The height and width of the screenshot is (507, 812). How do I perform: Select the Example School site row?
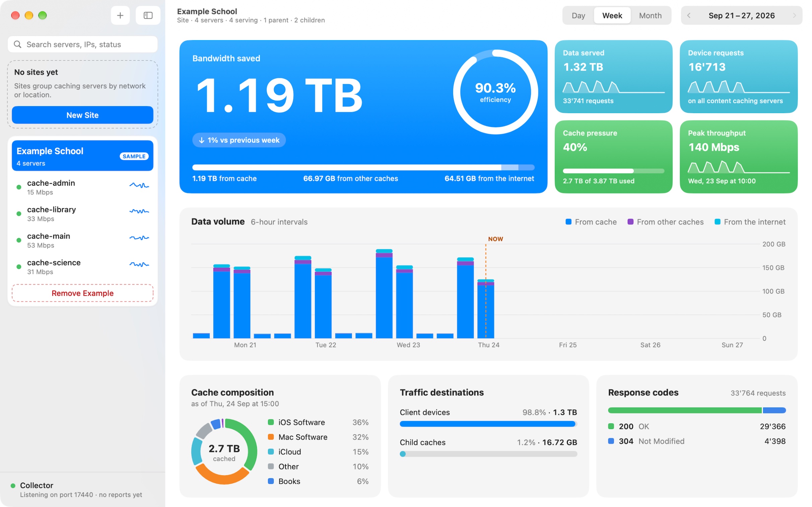[82, 156]
